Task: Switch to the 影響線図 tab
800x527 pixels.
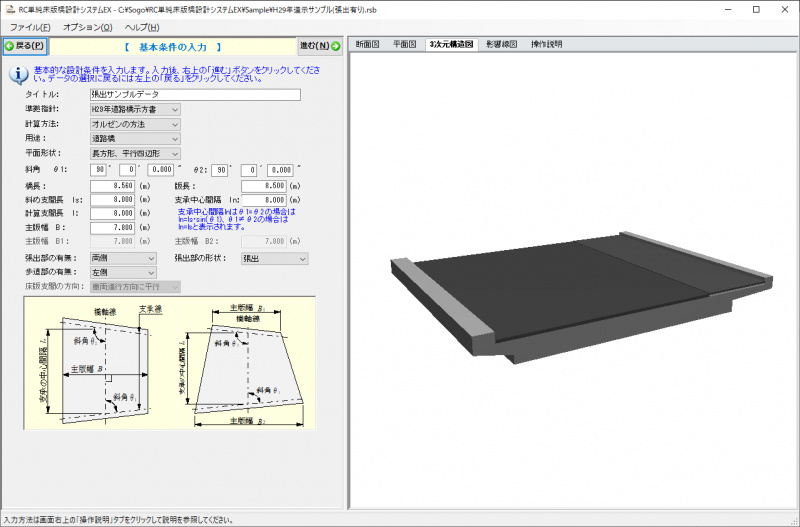Action: [x=502, y=44]
